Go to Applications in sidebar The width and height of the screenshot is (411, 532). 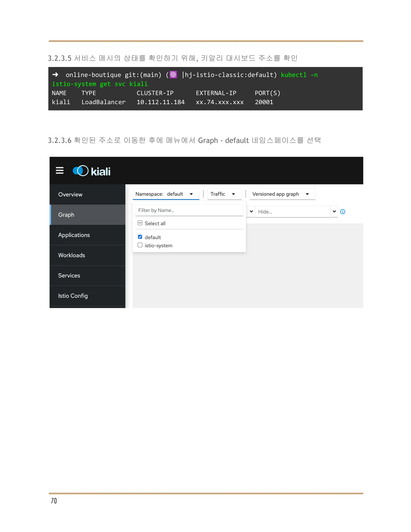tap(87, 235)
